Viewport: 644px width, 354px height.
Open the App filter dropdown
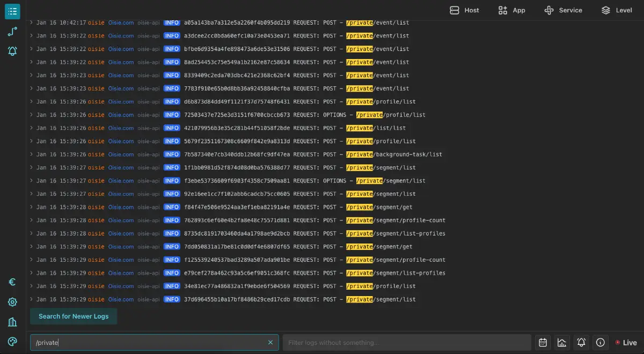(x=511, y=10)
